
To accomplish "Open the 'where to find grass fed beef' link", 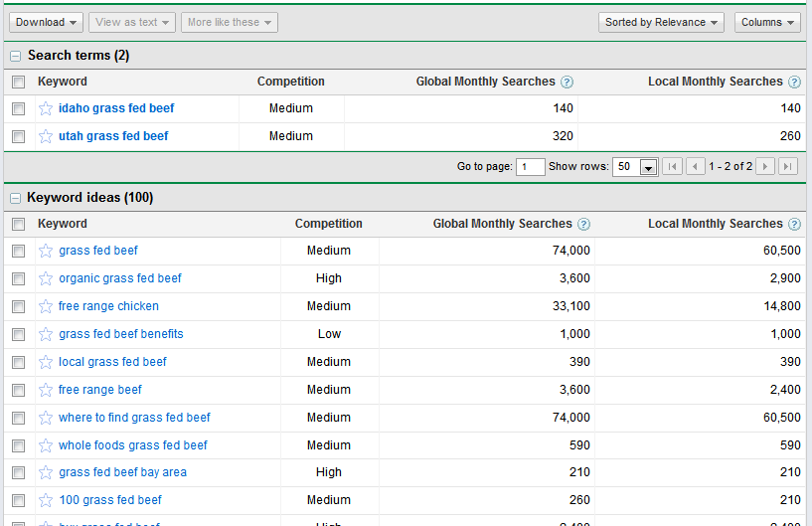I will tap(134, 418).
